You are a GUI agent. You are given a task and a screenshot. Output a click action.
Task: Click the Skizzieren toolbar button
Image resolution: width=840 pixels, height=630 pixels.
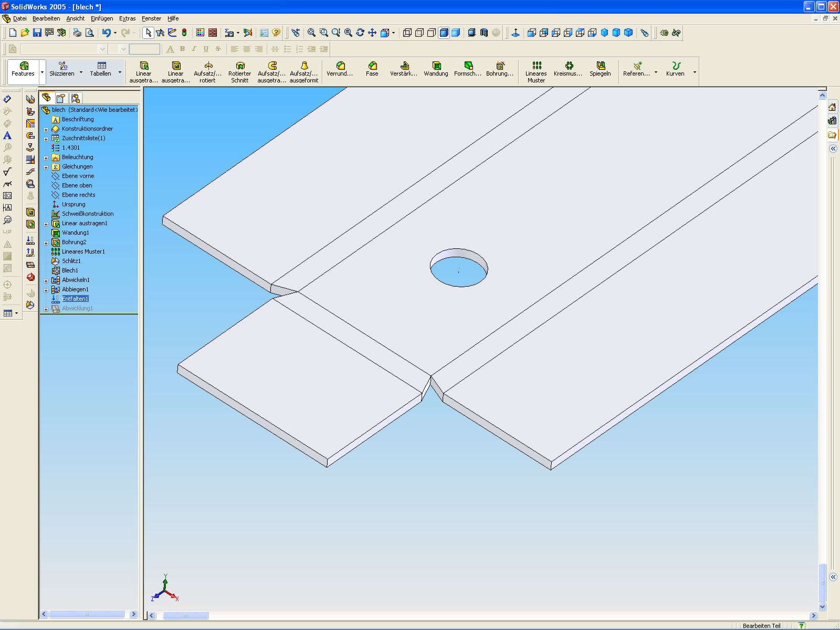point(62,69)
